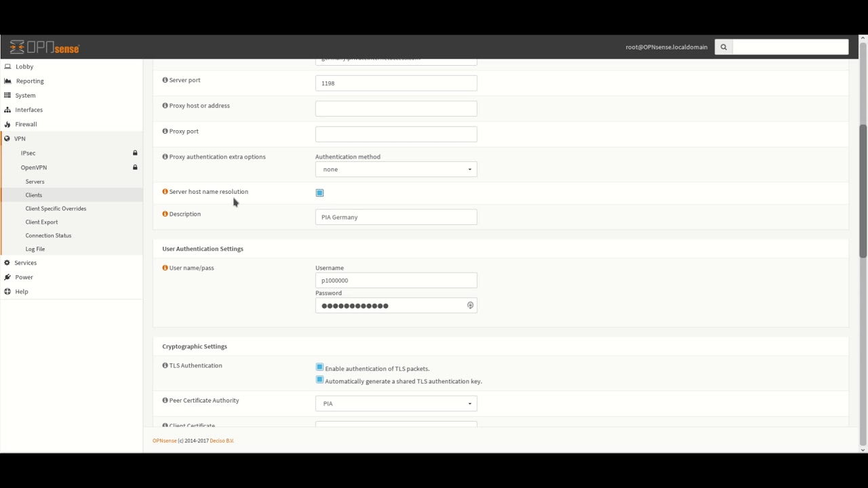
Task: Show help for Peer Certificate Authority
Action: 165,401
